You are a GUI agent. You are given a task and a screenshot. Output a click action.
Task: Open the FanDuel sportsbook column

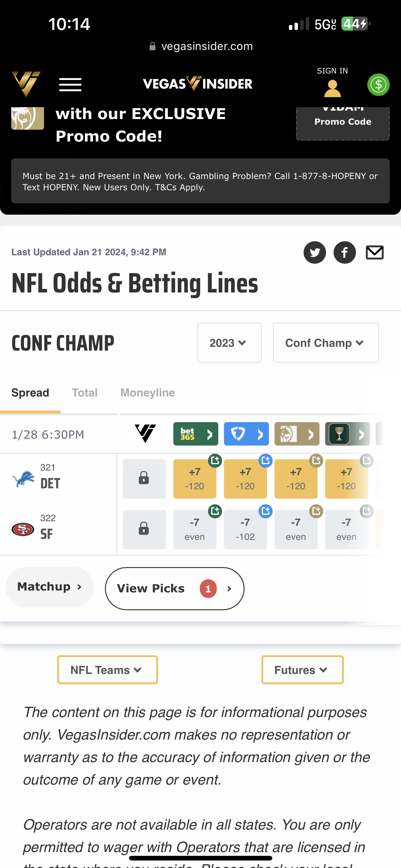pos(246,434)
